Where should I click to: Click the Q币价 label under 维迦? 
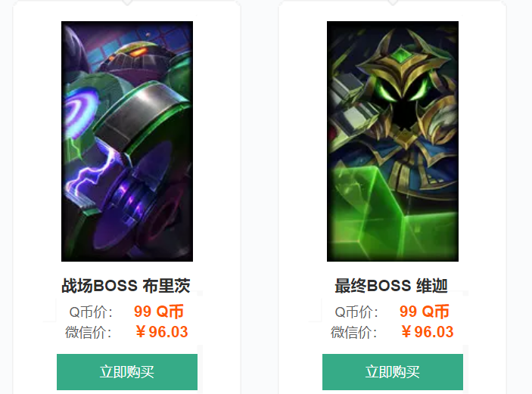point(356,312)
